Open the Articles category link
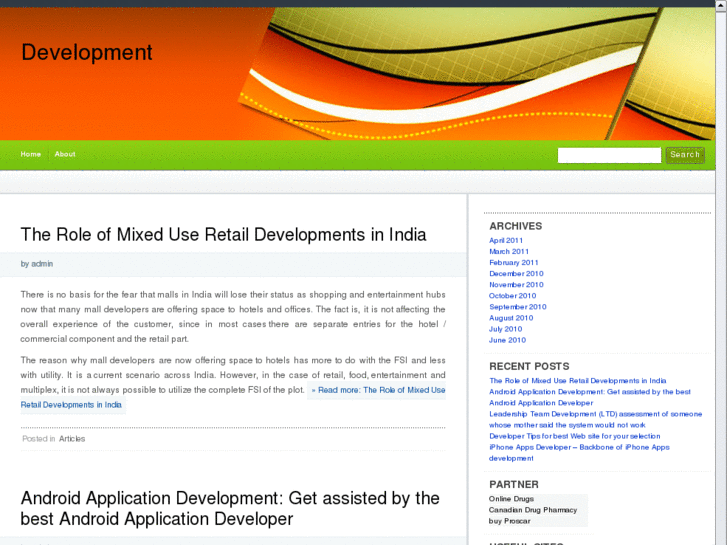Image resolution: width=727 pixels, height=545 pixels. 72,439
